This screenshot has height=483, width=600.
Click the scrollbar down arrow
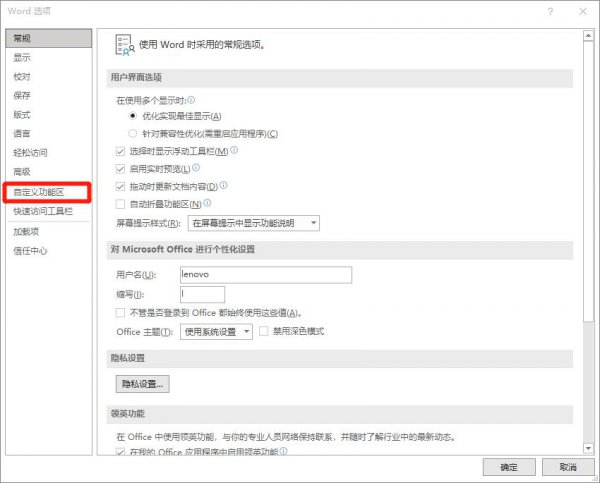point(588,448)
